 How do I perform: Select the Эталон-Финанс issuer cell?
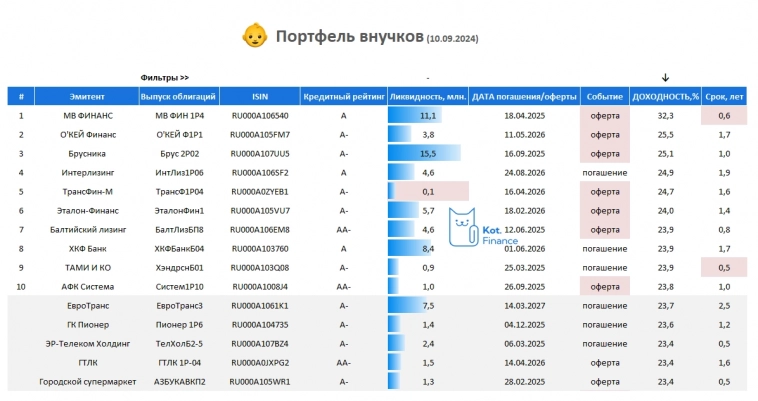coord(87,211)
